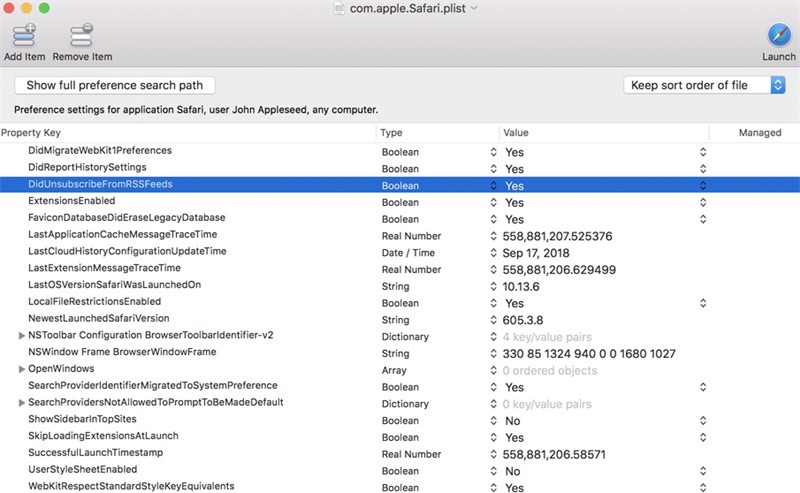Select the ExtensionsEnabled property key
Viewport: 800px width, 493px height.
(71, 201)
